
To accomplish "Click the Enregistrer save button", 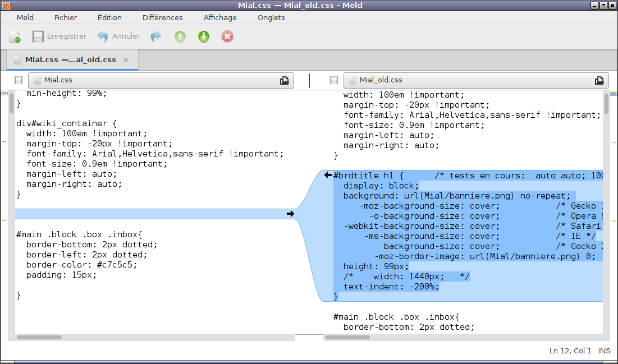I will tap(59, 36).
